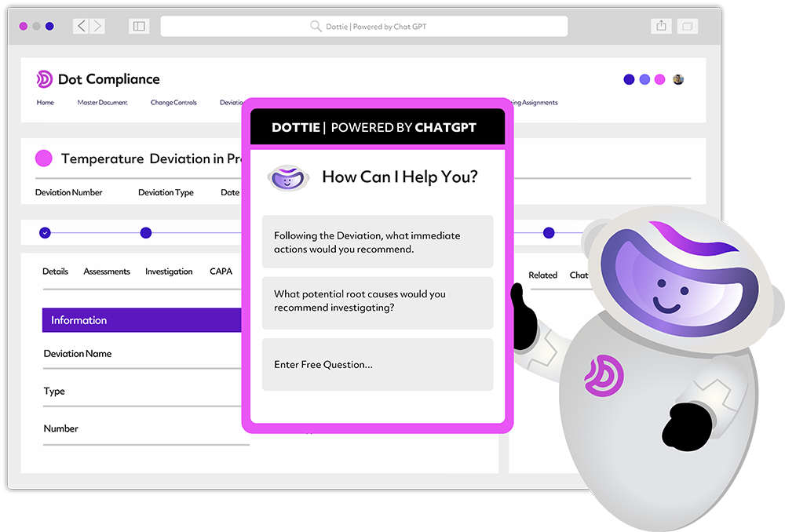Click the magenta header dot
Image resolution: width=785 pixels, height=532 pixels.
[x=660, y=79]
